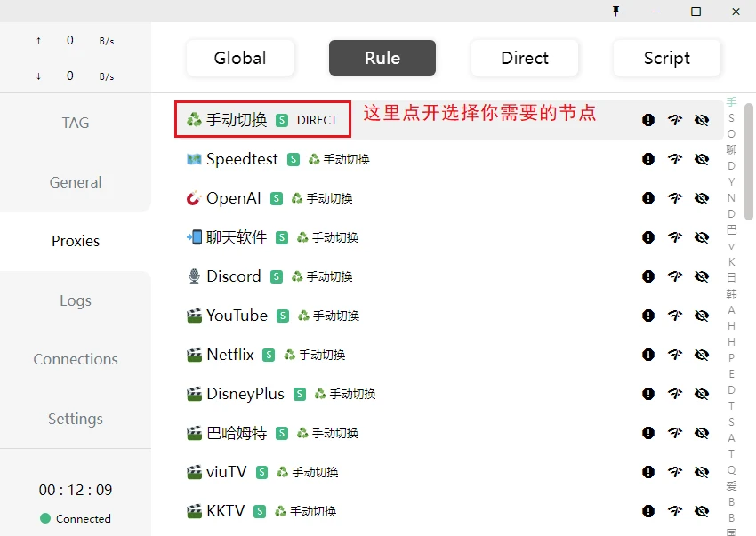Viewport: 756px width, 536px height.
Task: Switch proxy mode to Direct
Action: [525, 58]
